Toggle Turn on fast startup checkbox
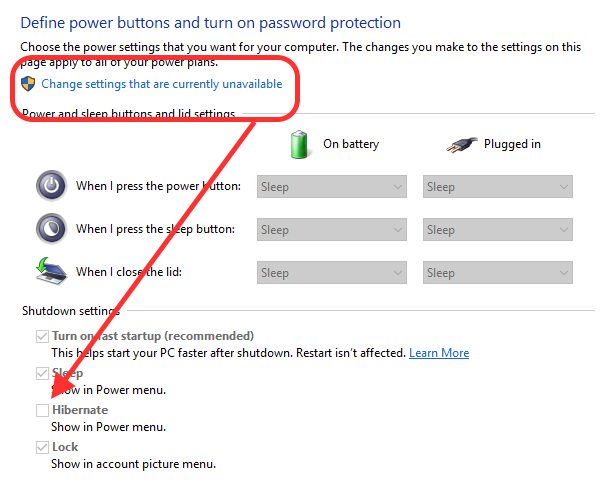The width and height of the screenshot is (603, 500). point(42,336)
